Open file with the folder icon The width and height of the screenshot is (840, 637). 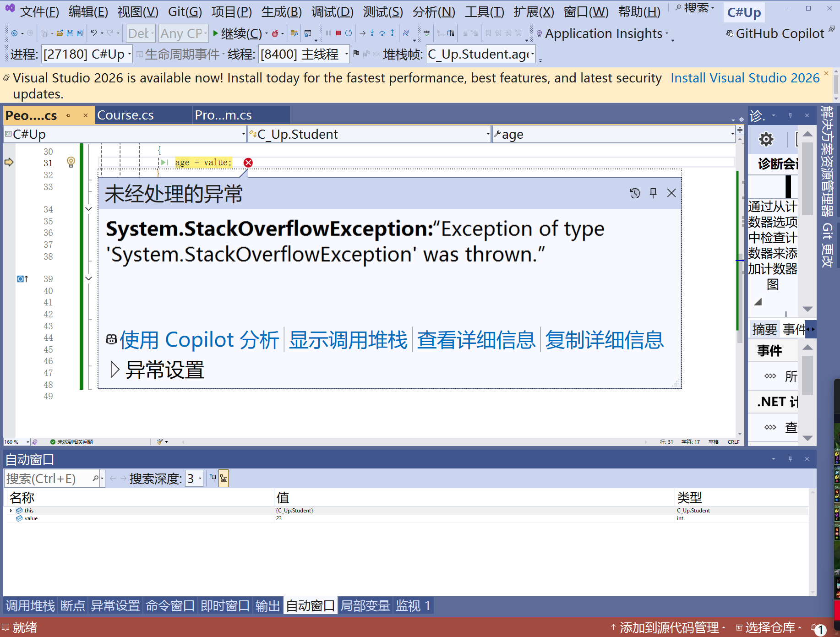tap(60, 33)
